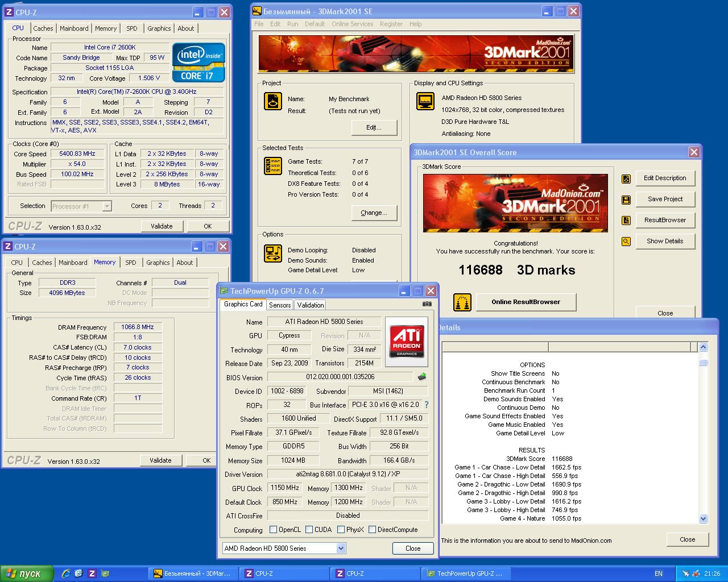728x582 pixels.
Task: Open the Graphics tab in bottom CPU-Z window
Action: [158, 263]
